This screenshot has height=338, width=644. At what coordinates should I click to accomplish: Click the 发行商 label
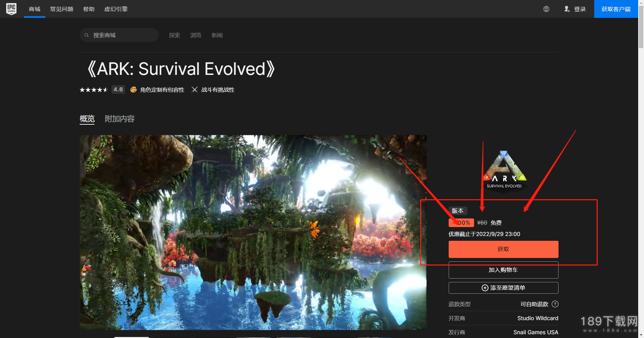pos(457,332)
